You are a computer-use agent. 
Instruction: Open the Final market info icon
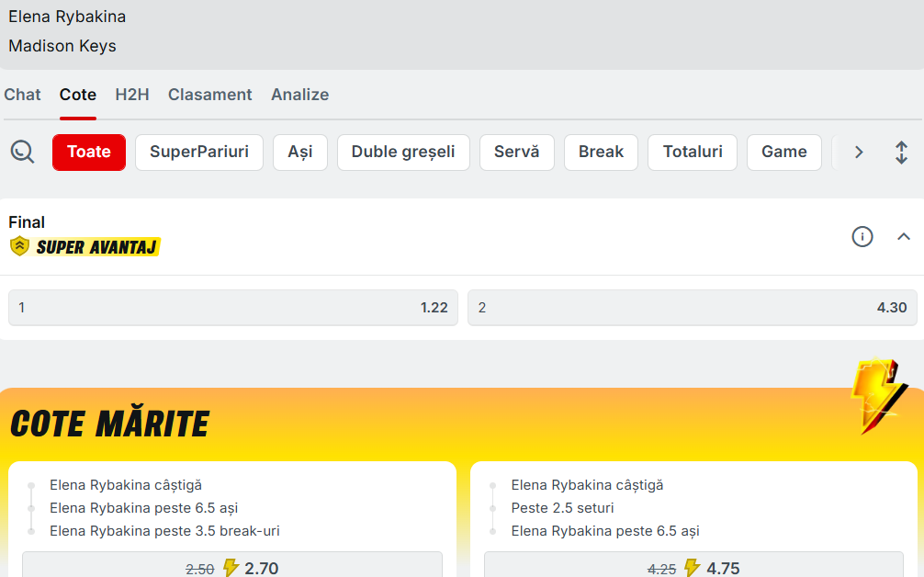862,237
